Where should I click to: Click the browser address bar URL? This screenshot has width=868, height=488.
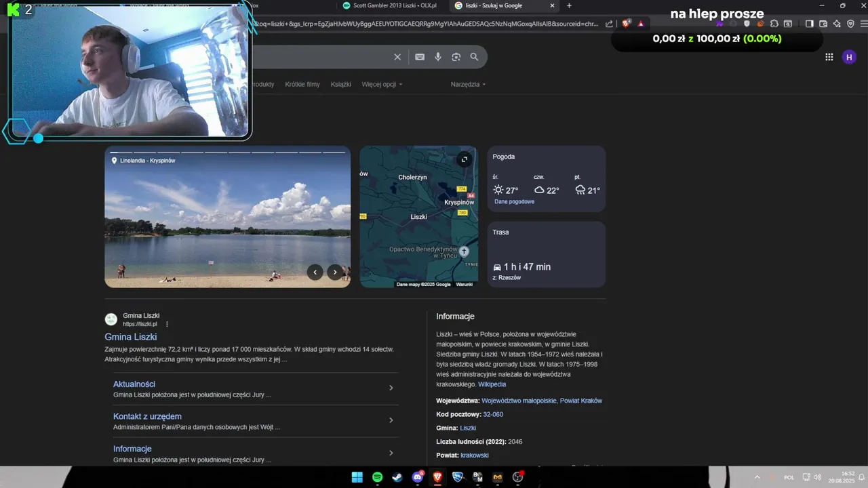(426, 24)
